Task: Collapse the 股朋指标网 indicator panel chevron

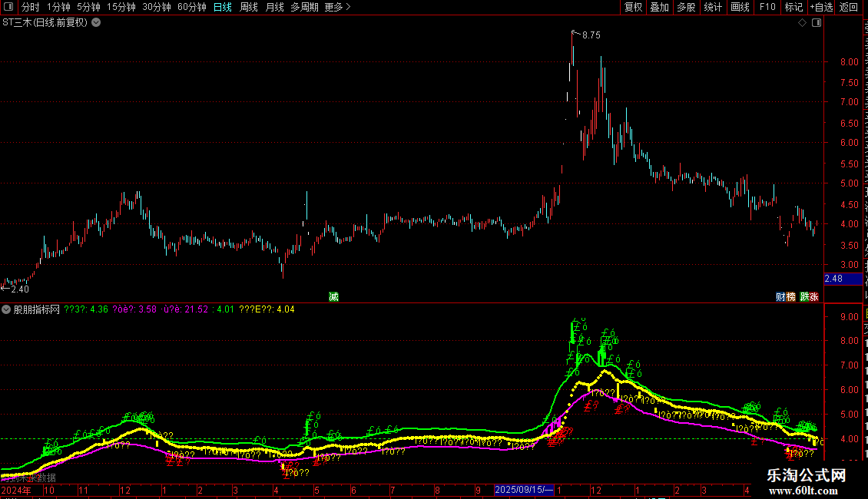Action: click(x=6, y=310)
